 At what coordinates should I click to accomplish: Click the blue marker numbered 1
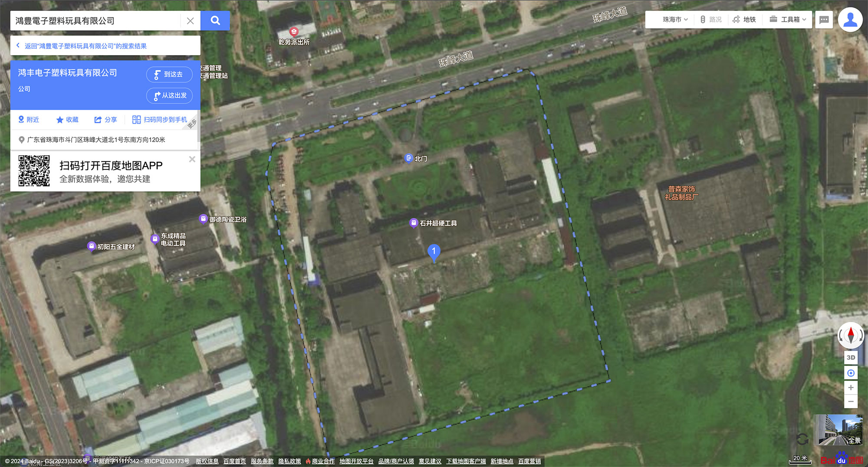(434, 253)
